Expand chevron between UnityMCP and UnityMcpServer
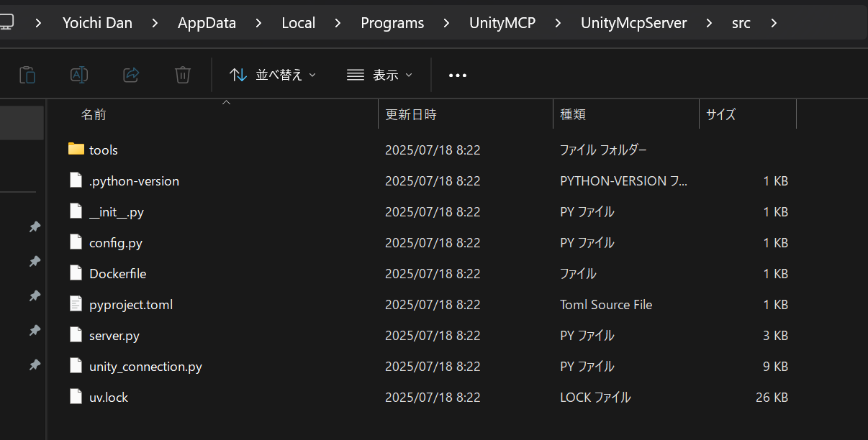Screen dimensions: 868x440 (x=559, y=23)
